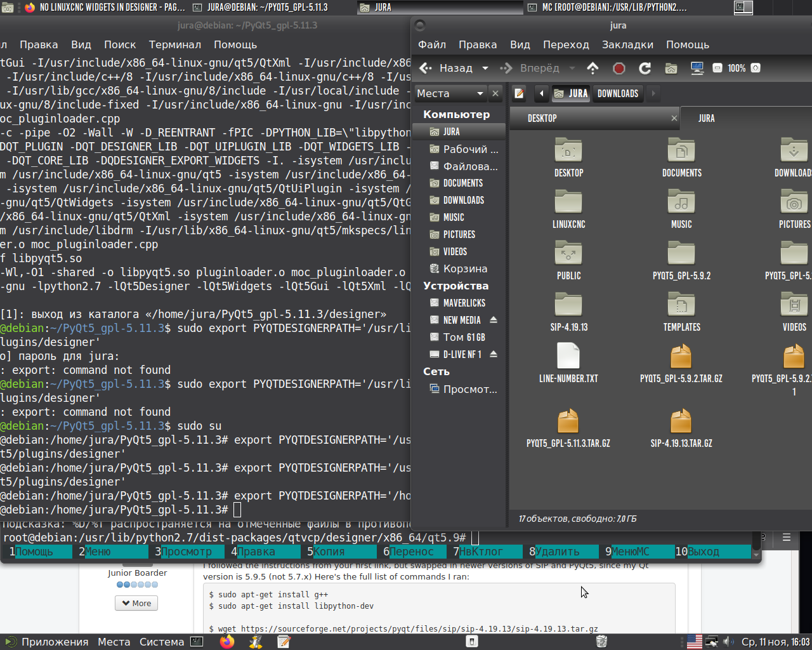
Task: Click the More button in forum profile
Action: coord(136,603)
